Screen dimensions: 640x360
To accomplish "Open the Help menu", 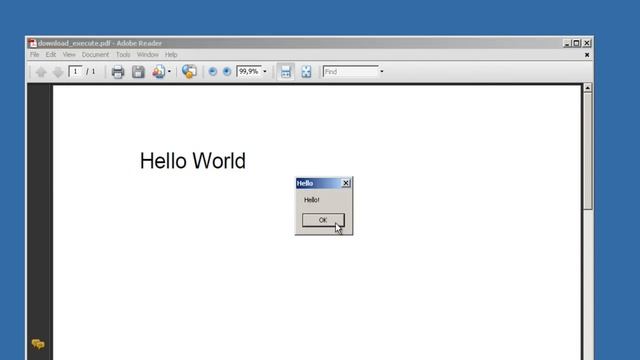I will pyautogui.click(x=171, y=55).
